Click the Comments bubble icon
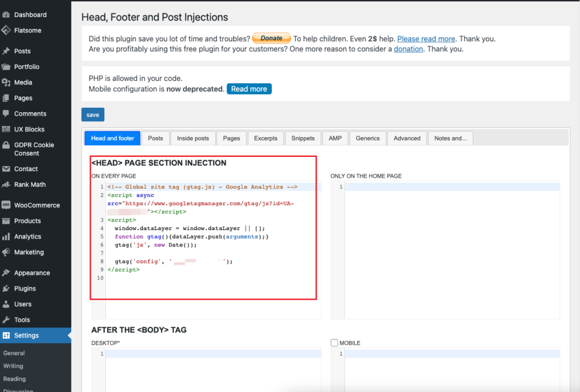The width and height of the screenshot is (580, 392). pos(6,113)
